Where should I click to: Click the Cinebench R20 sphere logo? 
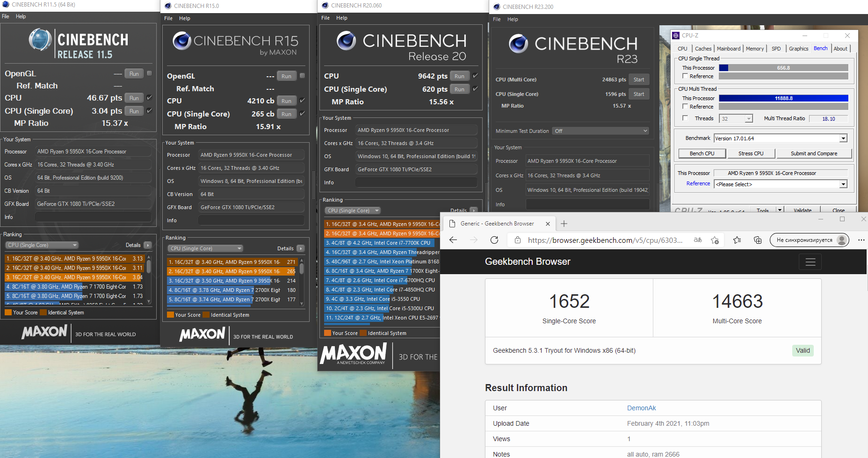pyautogui.click(x=346, y=41)
